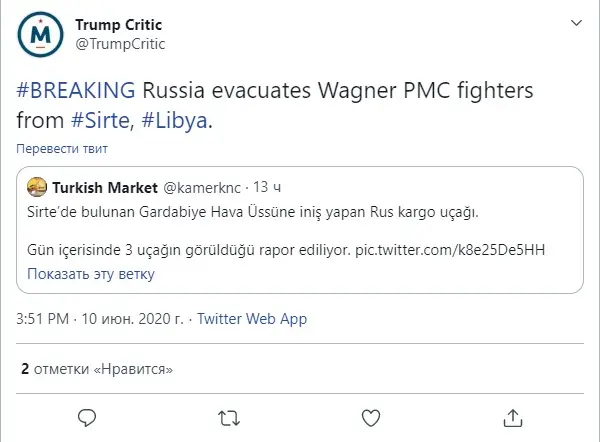Click the Turkish Market small avatar
The height and width of the screenshot is (442, 600).
coord(36,187)
